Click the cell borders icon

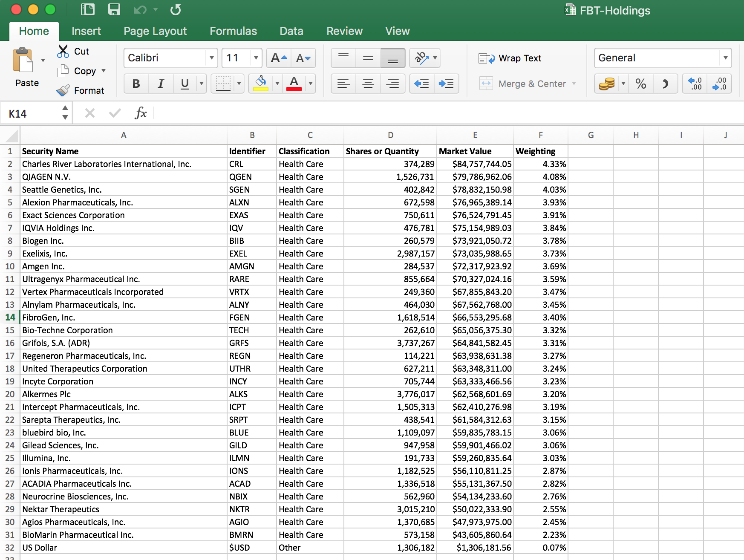click(223, 83)
